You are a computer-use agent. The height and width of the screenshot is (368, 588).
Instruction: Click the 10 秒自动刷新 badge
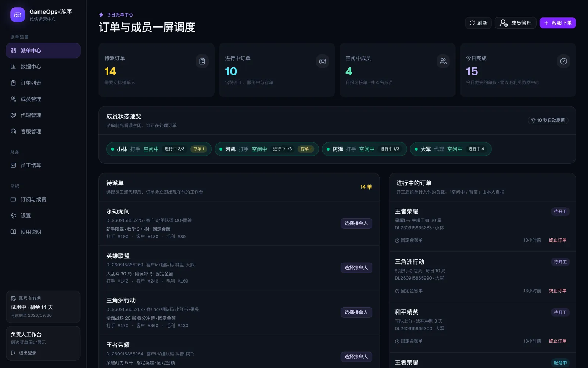point(548,120)
